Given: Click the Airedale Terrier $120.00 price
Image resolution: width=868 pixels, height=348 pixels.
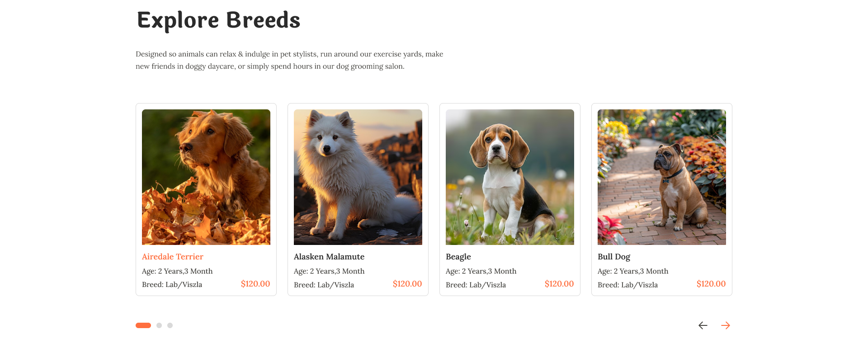Looking at the screenshot, I should pos(255,284).
